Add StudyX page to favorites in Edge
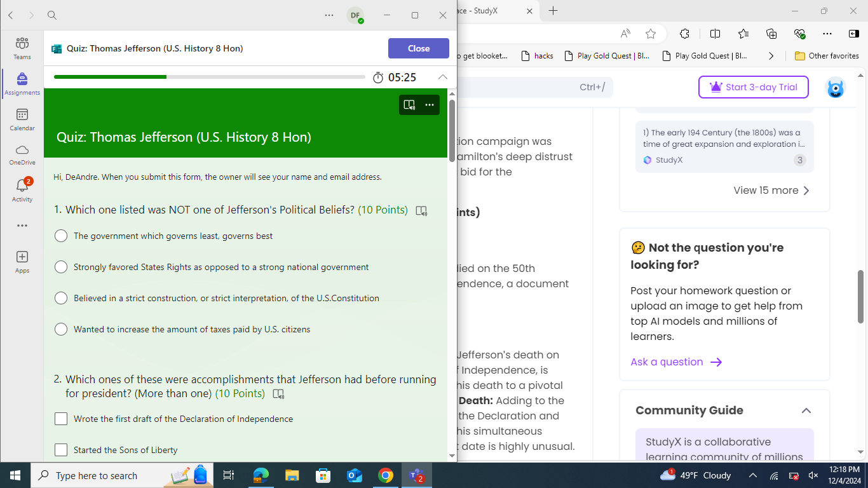The image size is (868, 488). point(650,34)
